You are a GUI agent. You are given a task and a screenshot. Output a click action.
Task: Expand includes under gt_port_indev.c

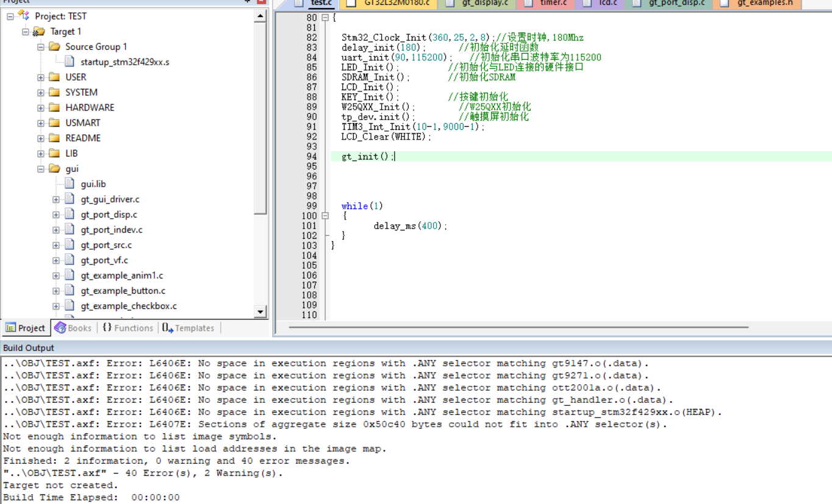click(56, 230)
